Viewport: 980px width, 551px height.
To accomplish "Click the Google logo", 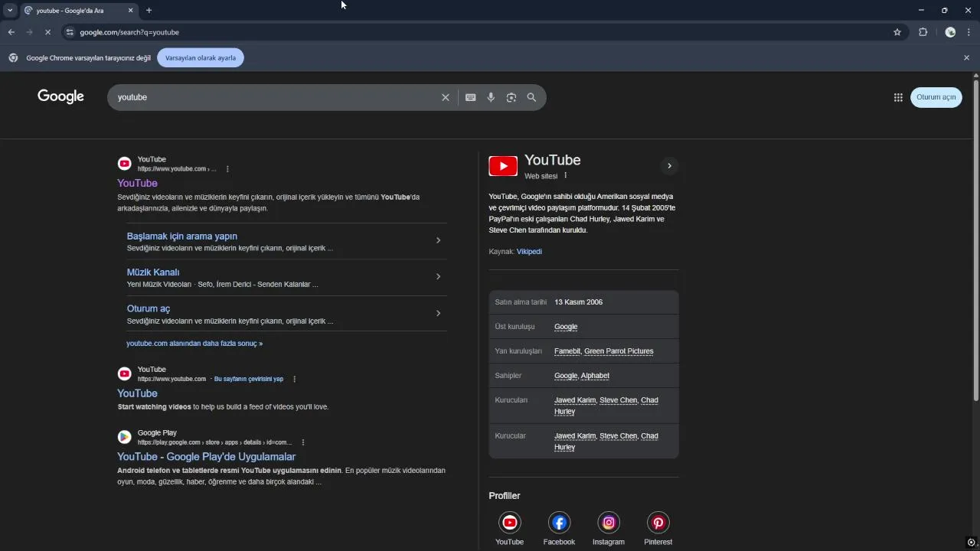I will (x=60, y=96).
